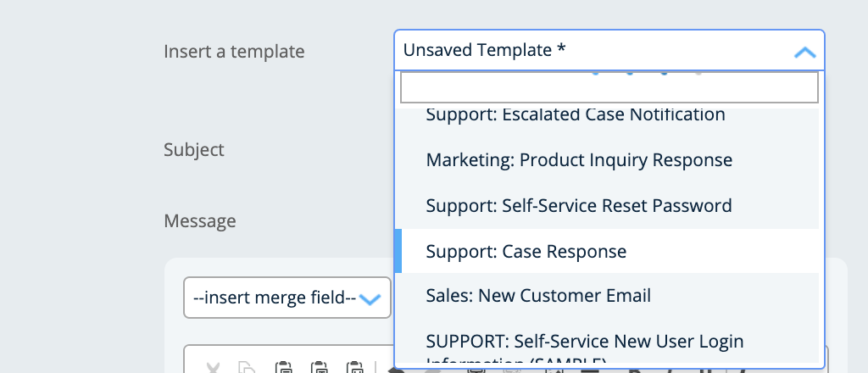This screenshot has height=373, width=868.
Task: Collapse the template dropdown using the chevron
Action: [x=804, y=52]
